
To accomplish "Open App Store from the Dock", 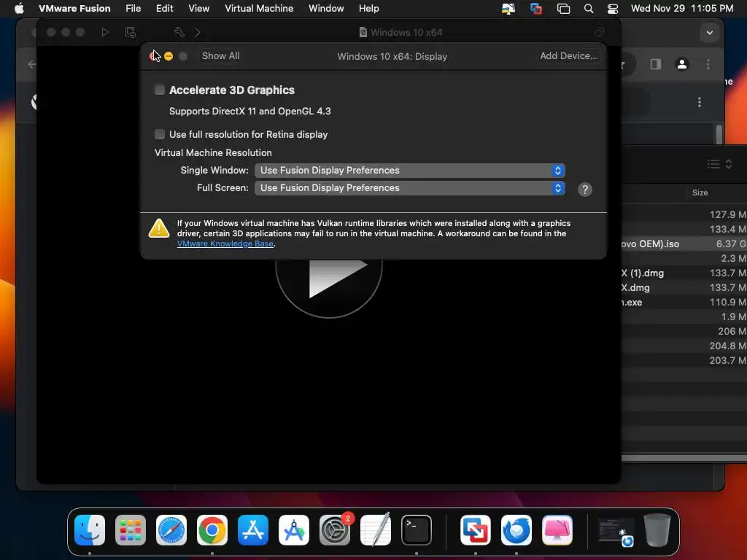I will pyautogui.click(x=252, y=530).
